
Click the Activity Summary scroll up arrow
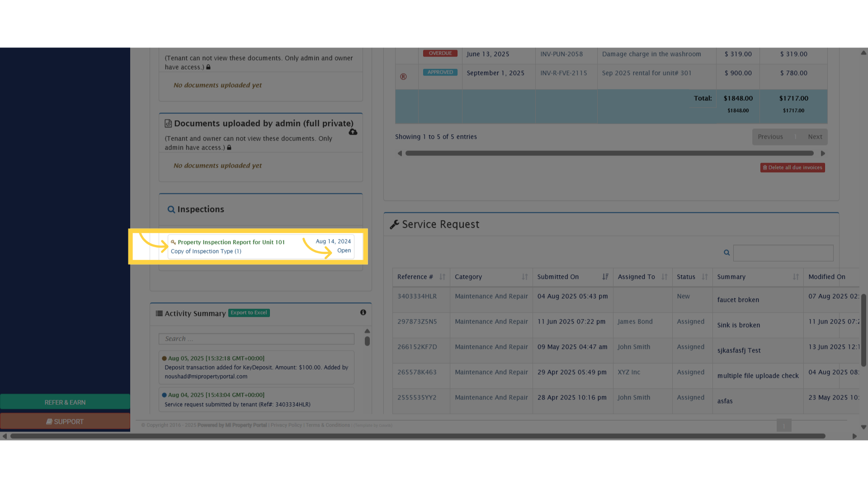tap(367, 331)
